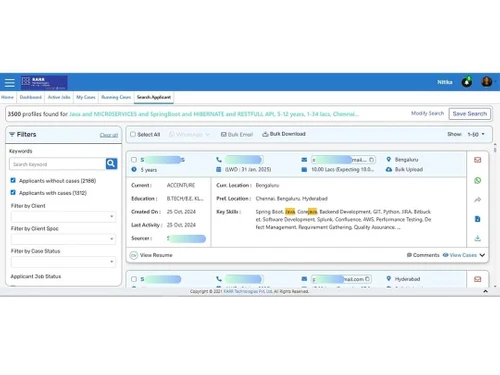The width and height of the screenshot is (500, 375).
Task: Open the hamburger navigation menu
Action: click(x=10, y=82)
